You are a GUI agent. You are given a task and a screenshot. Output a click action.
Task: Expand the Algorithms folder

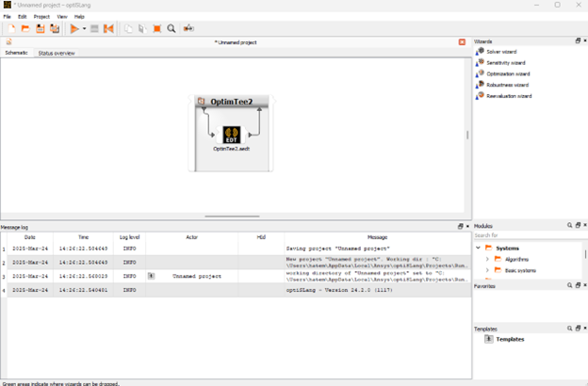[x=487, y=259]
